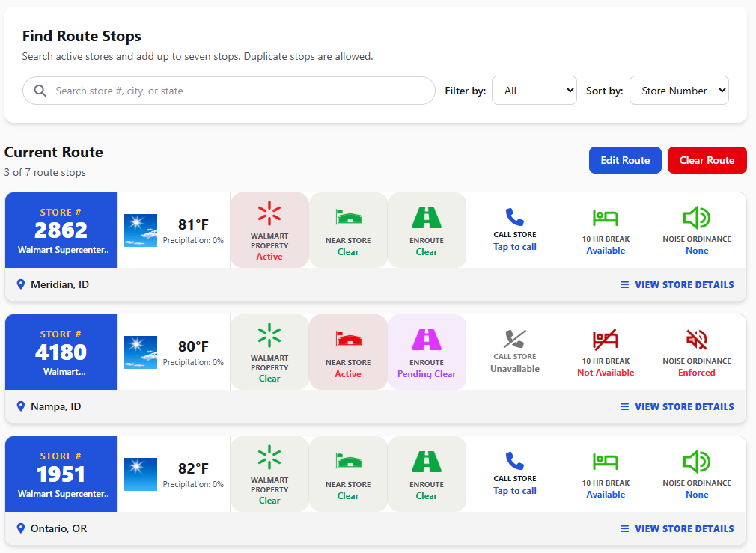Click Enroute Clear road icon for store 2862
Viewport: 756px width, 553px height.
426,218
